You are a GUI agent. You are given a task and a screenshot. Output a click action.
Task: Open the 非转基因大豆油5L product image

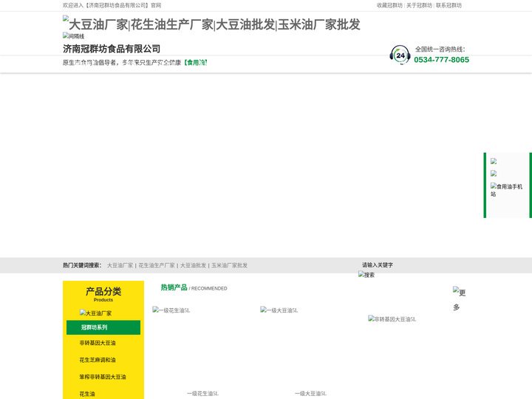point(392,318)
